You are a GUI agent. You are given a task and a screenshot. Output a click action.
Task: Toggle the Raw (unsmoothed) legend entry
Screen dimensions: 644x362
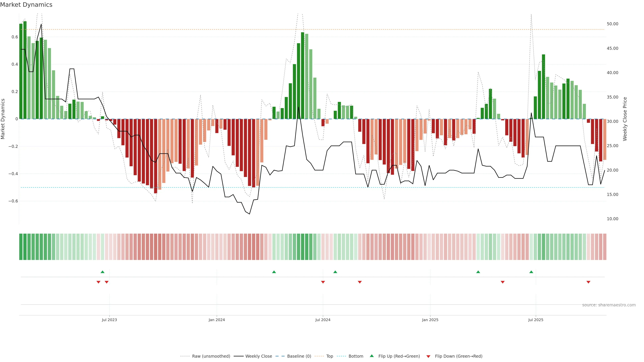[x=211, y=356]
